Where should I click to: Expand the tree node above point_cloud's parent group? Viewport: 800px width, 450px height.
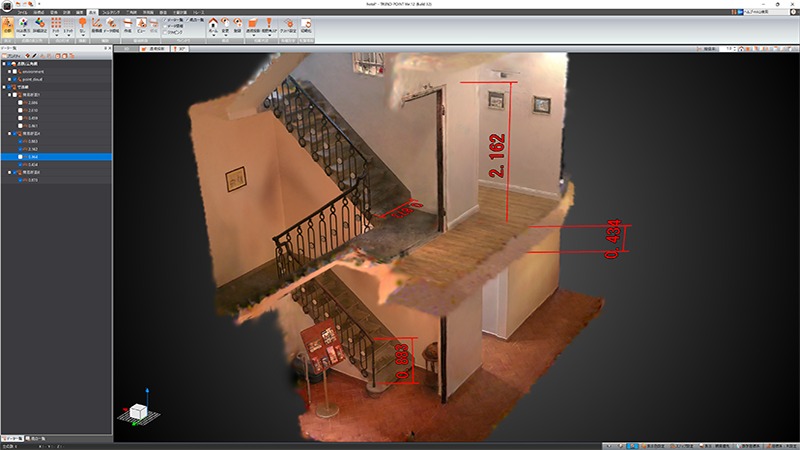point(5,63)
